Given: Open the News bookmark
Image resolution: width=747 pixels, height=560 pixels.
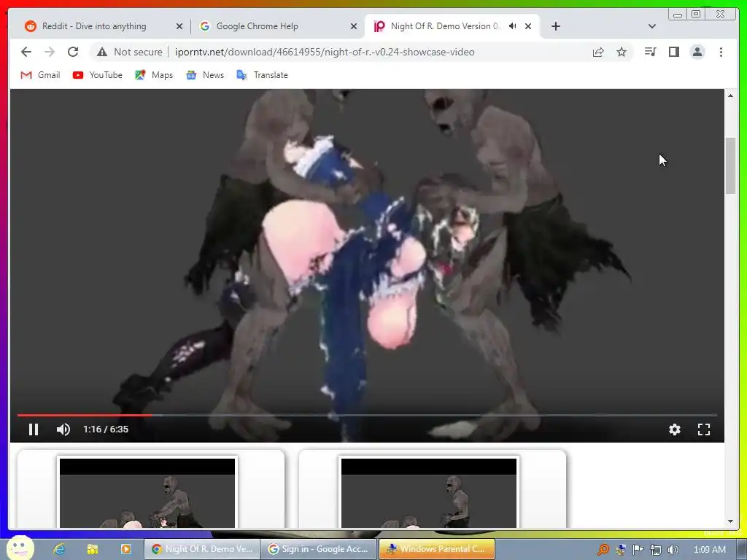Looking at the screenshot, I should coord(205,75).
